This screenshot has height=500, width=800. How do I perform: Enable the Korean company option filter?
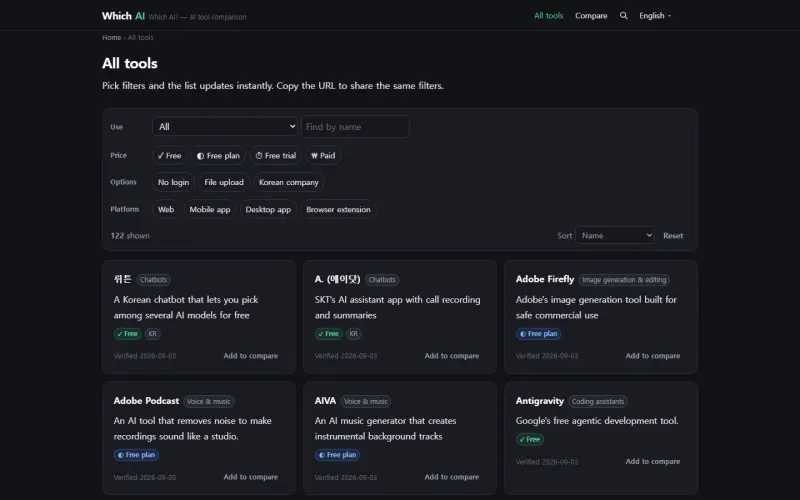pos(289,182)
